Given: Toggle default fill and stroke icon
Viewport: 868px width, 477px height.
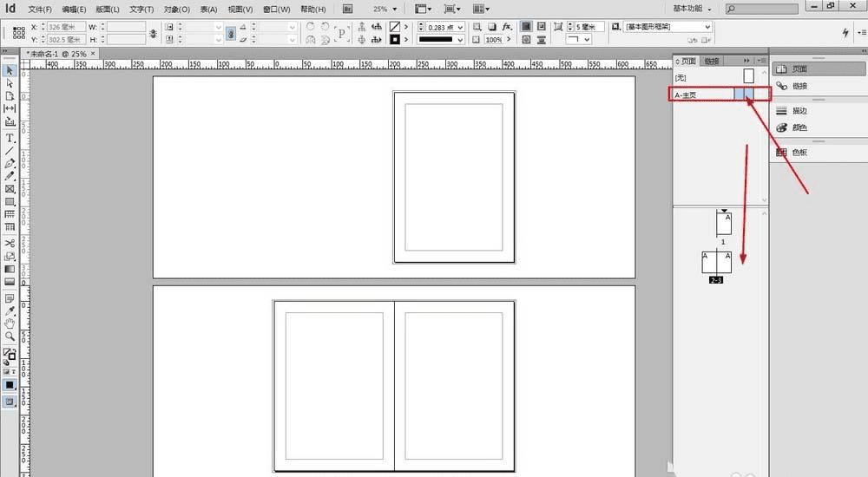Looking at the screenshot, I should pos(6,363).
